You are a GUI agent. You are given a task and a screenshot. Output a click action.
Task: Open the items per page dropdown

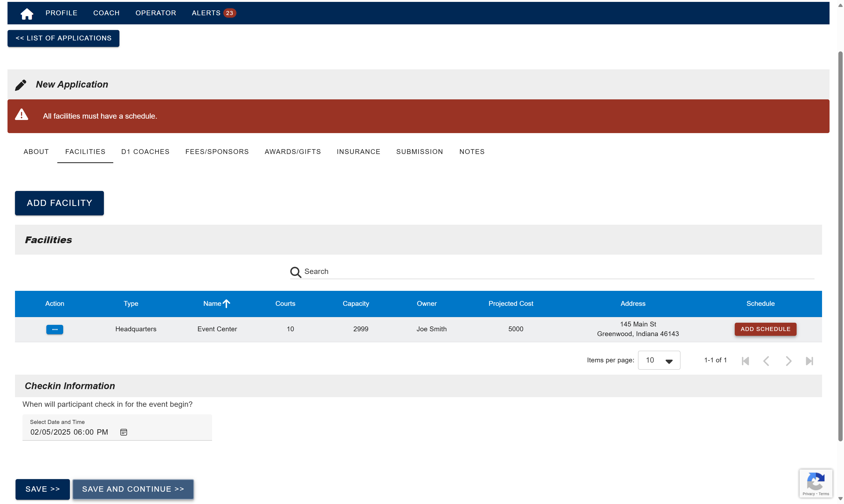pyautogui.click(x=659, y=360)
